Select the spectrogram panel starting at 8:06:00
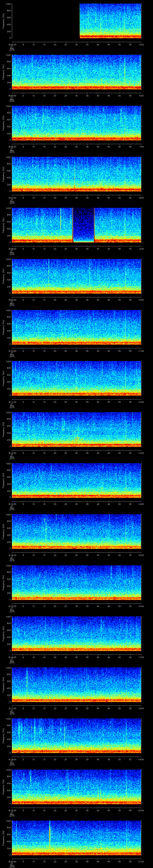153x868 pixels. tap(76, 123)
